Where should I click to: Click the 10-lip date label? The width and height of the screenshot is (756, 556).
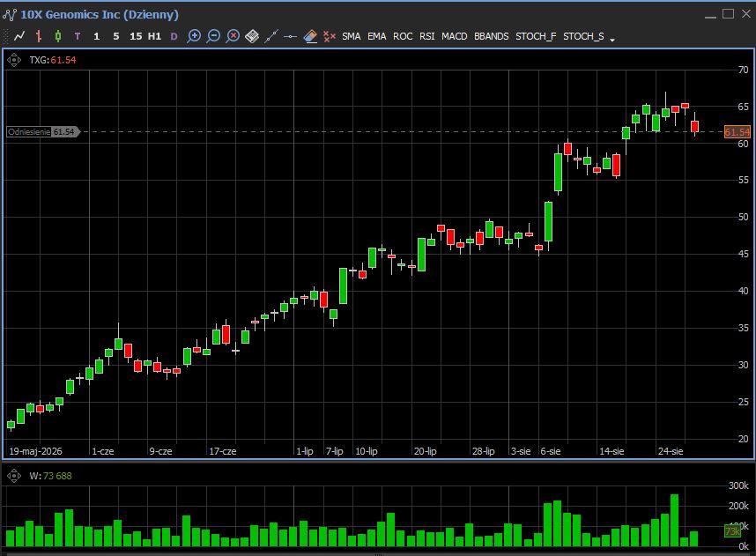pyautogui.click(x=367, y=451)
